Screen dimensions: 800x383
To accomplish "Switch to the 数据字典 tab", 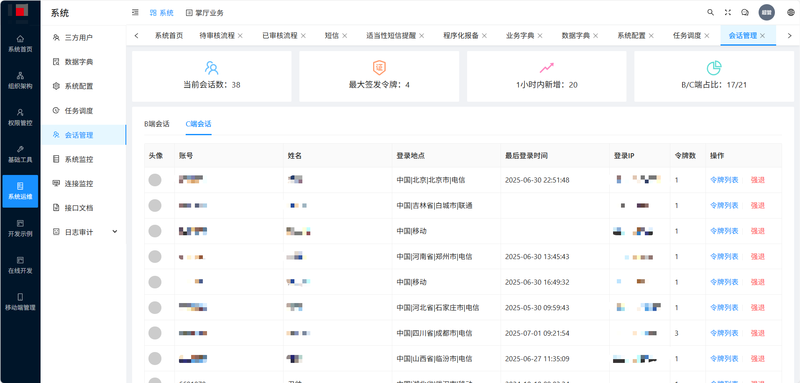I will tap(576, 36).
